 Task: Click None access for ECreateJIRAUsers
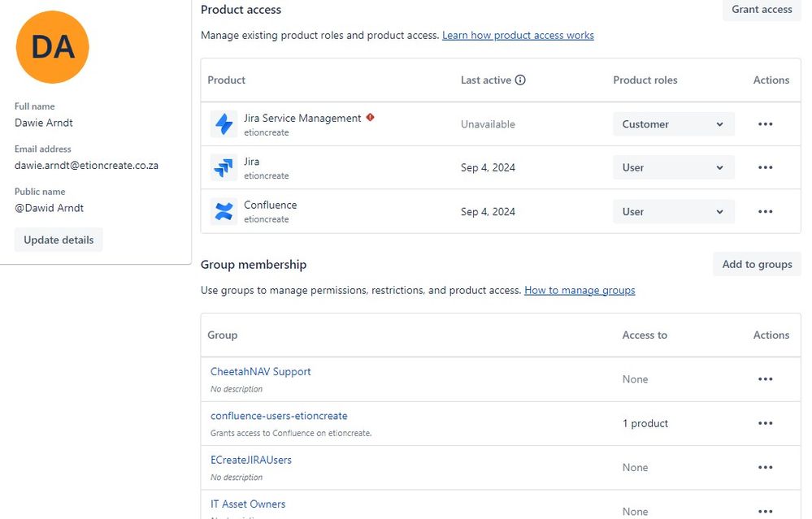tap(635, 467)
